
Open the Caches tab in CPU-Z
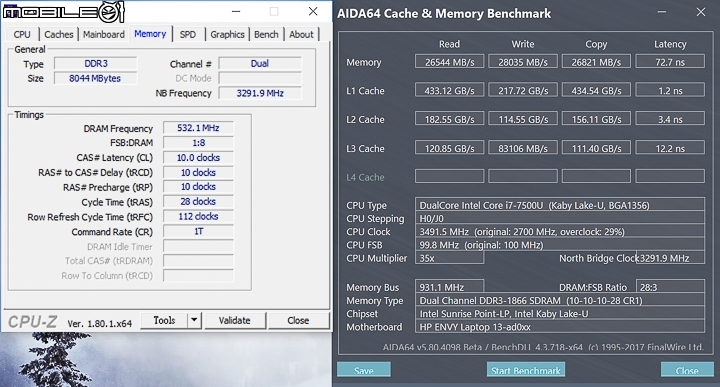[x=58, y=34]
